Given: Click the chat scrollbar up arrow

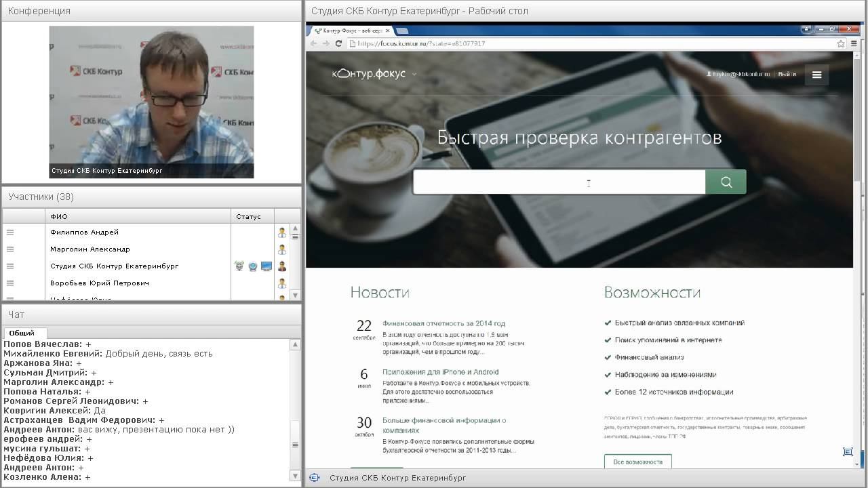Looking at the screenshot, I should (x=295, y=344).
